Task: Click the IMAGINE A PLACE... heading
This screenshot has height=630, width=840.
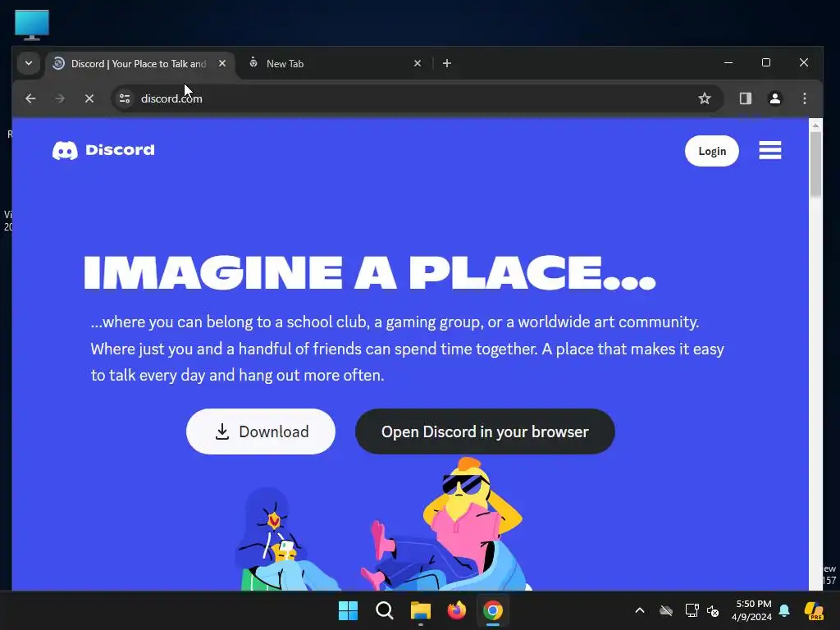Action: (370, 272)
